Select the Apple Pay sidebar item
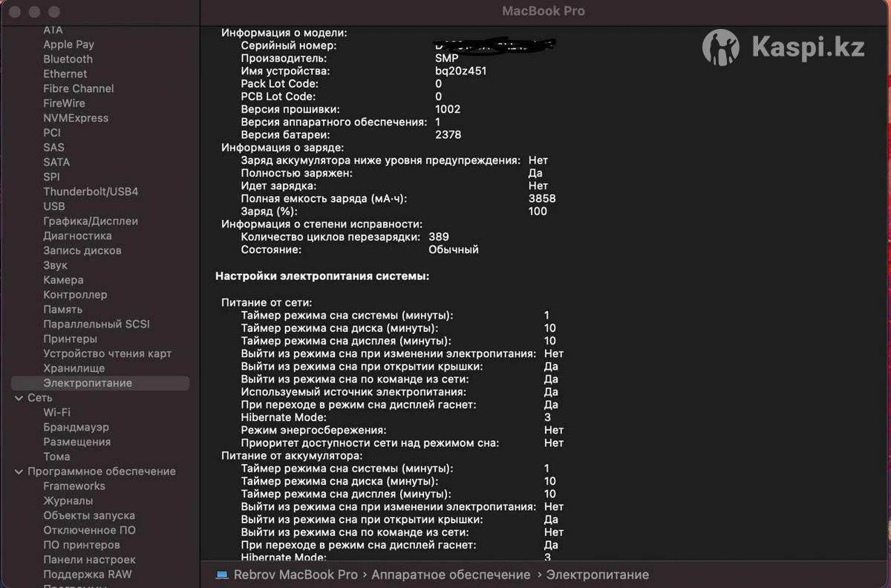Screen dimensions: 891x588 pyautogui.click(x=68, y=45)
